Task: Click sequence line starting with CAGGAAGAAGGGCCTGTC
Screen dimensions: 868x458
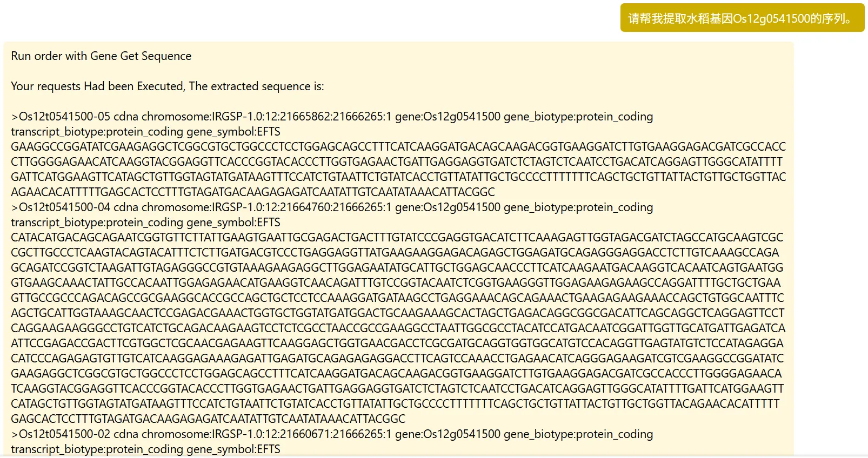Action: tap(398, 328)
